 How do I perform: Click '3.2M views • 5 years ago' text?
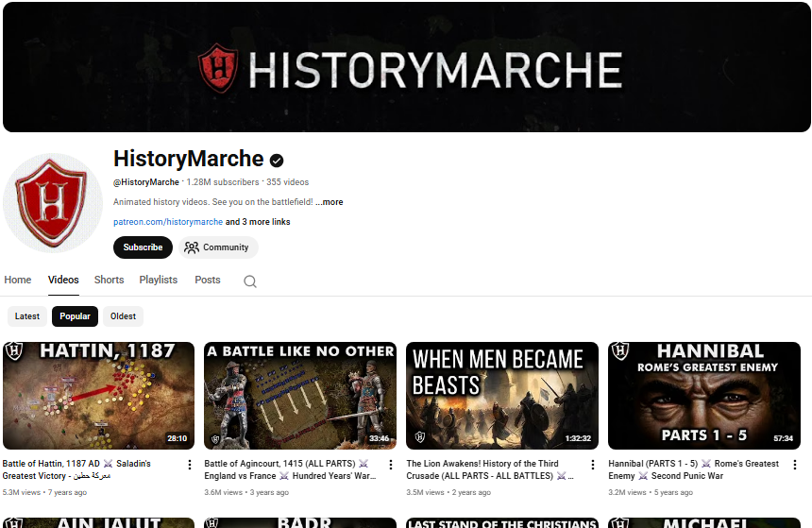coord(651,492)
